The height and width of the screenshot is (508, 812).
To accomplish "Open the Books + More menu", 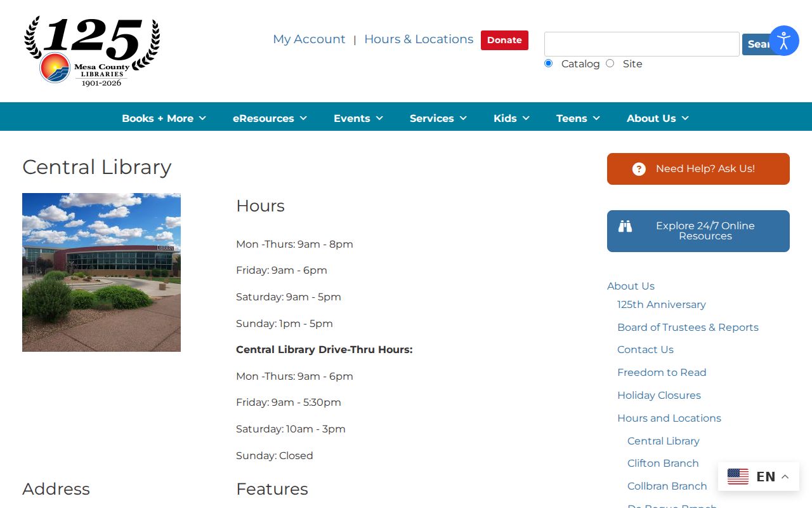I will [157, 118].
